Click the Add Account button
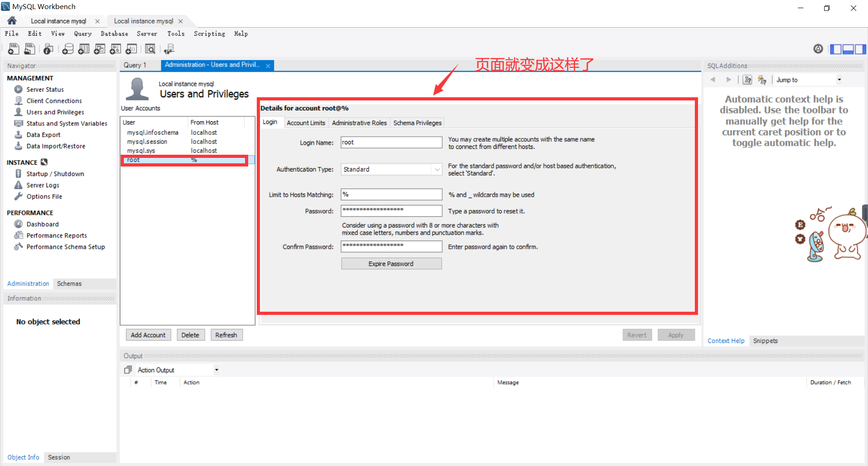868x466 pixels. point(148,335)
